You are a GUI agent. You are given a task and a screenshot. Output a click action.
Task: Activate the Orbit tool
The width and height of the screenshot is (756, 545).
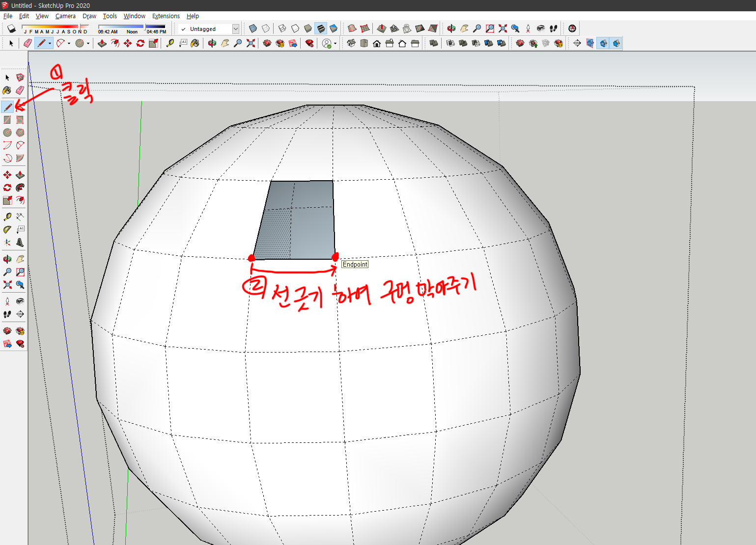pyautogui.click(x=7, y=259)
